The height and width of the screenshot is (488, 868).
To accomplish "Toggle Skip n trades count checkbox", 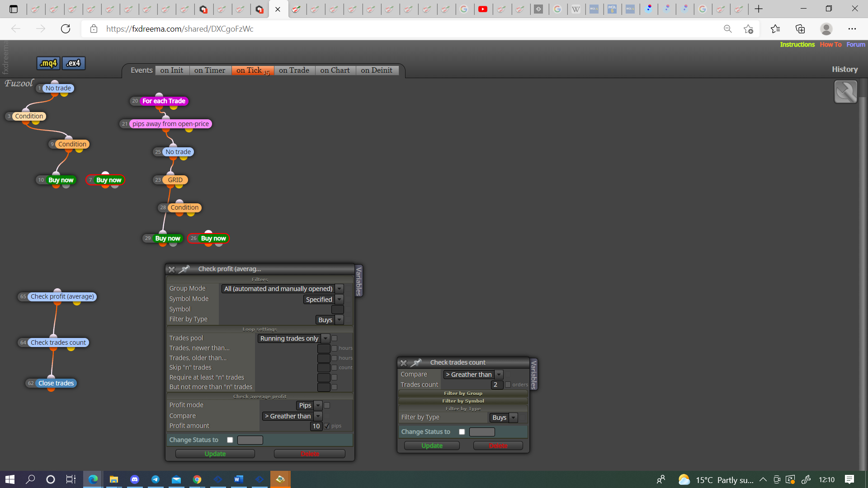I will pos(335,368).
